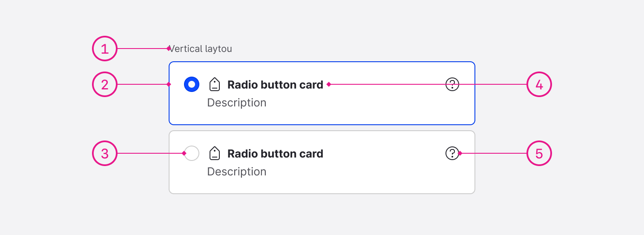Click the Description text in the unselected card
The image size is (644, 235).
(237, 172)
